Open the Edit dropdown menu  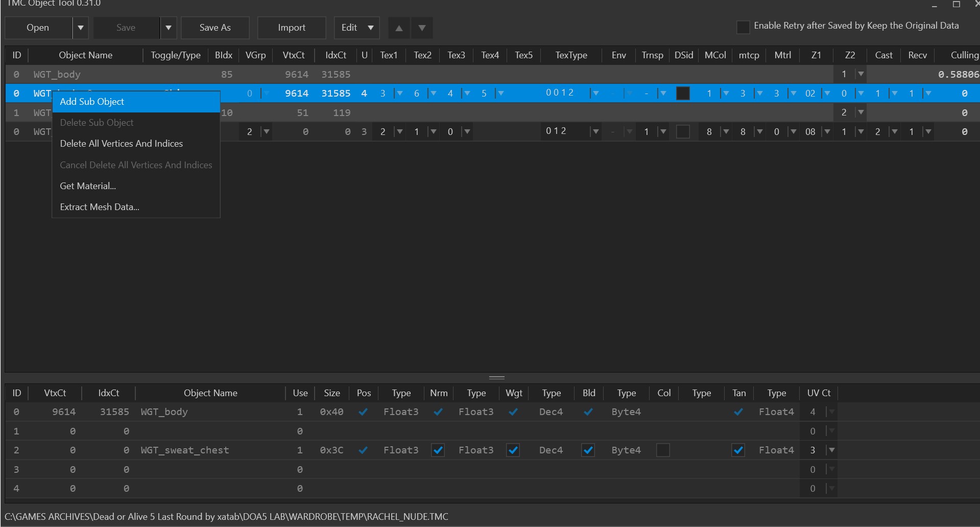pyautogui.click(x=357, y=28)
